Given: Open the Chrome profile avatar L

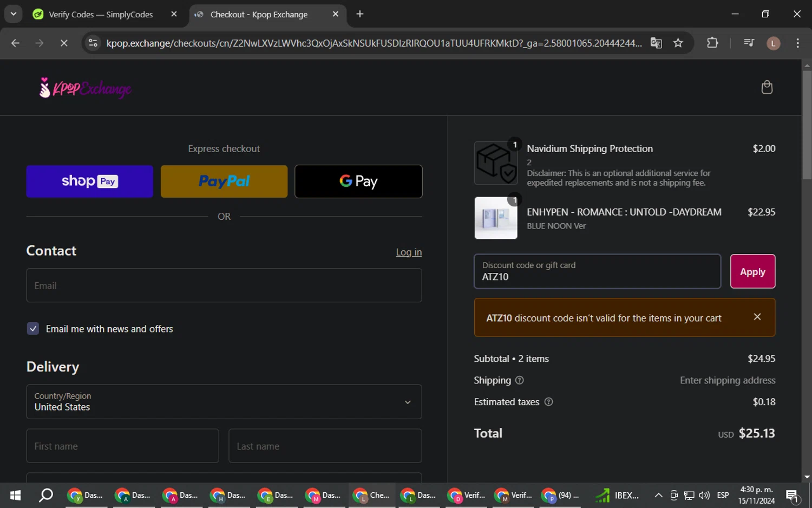Looking at the screenshot, I should pyautogui.click(x=773, y=43).
